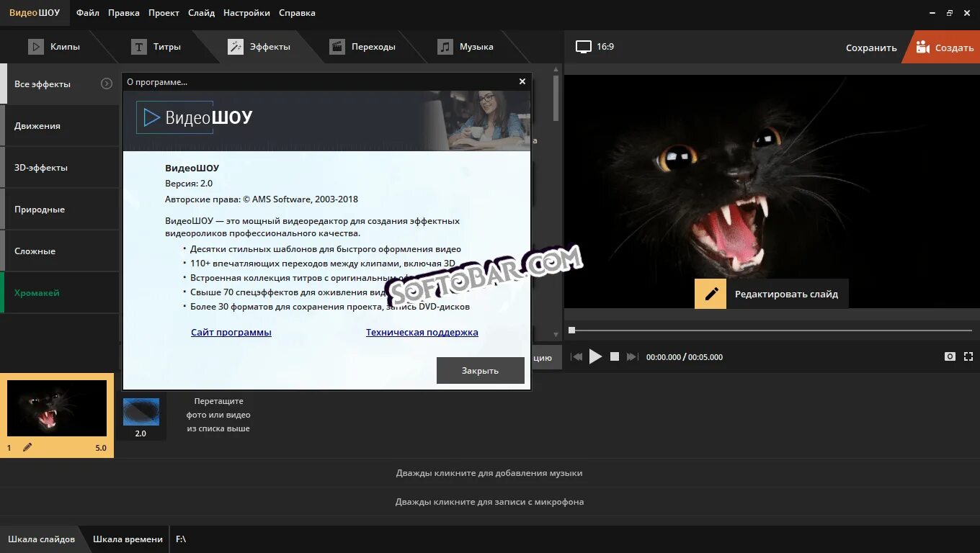Open the Эффекты tab
This screenshot has width=980, height=553.
click(x=259, y=47)
